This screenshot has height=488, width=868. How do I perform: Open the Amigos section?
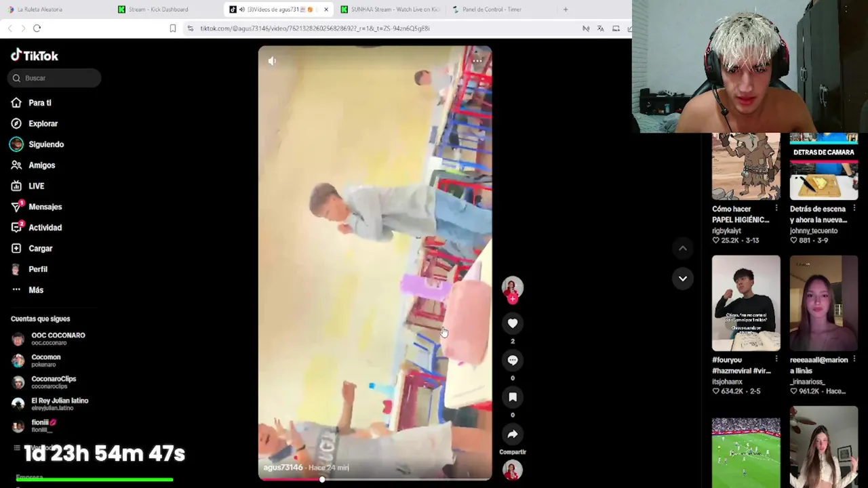pyautogui.click(x=41, y=165)
